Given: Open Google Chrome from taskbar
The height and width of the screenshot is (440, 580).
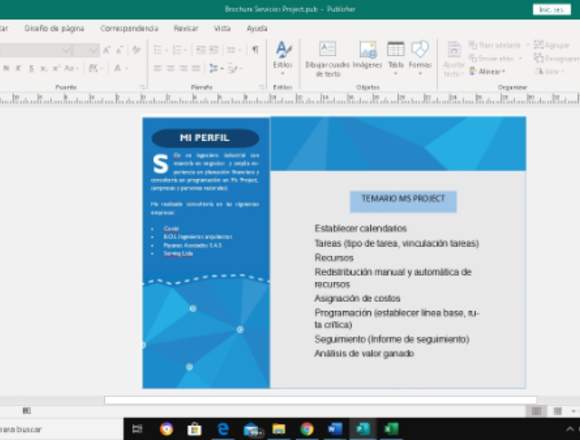Looking at the screenshot, I should (307, 429).
